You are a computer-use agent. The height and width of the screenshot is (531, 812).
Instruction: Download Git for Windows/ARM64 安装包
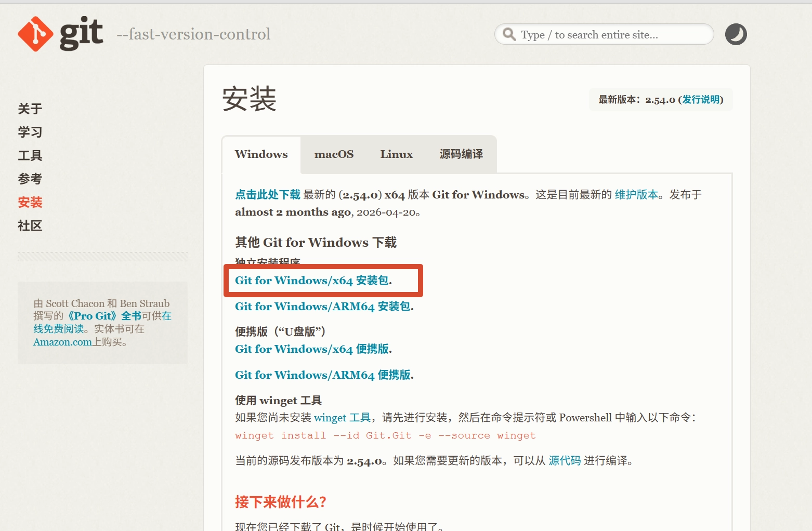[x=323, y=307]
